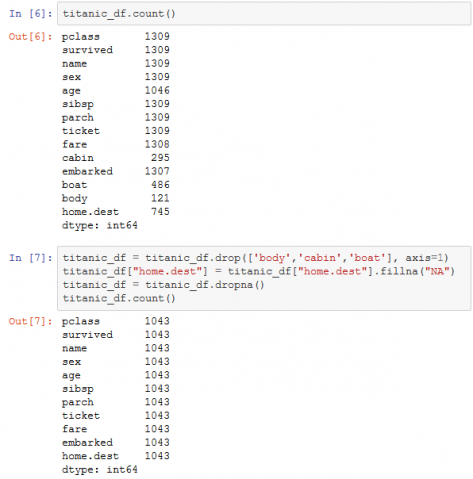Click home.dest row 1043 in Out[7]
The height and width of the screenshot is (479, 473).
pyautogui.click(x=116, y=456)
